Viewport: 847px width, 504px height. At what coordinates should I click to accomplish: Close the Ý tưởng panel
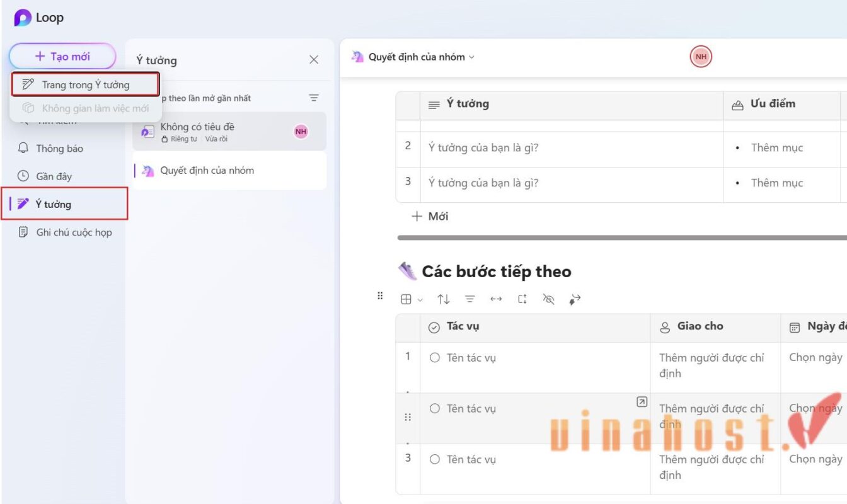[x=314, y=60]
